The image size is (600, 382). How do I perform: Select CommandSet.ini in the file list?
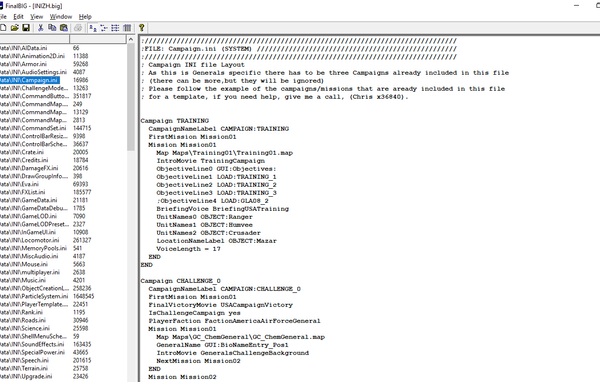point(33,128)
